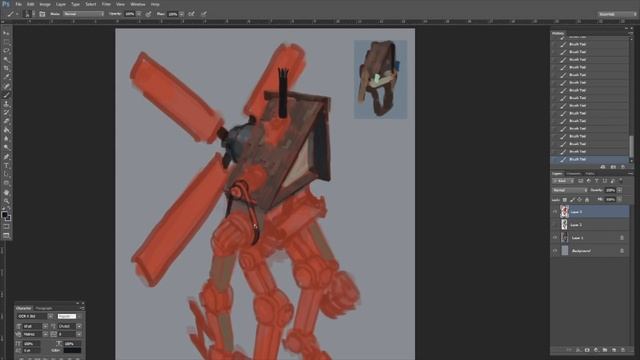
Task: Select the Hand tool
Action: [6, 192]
